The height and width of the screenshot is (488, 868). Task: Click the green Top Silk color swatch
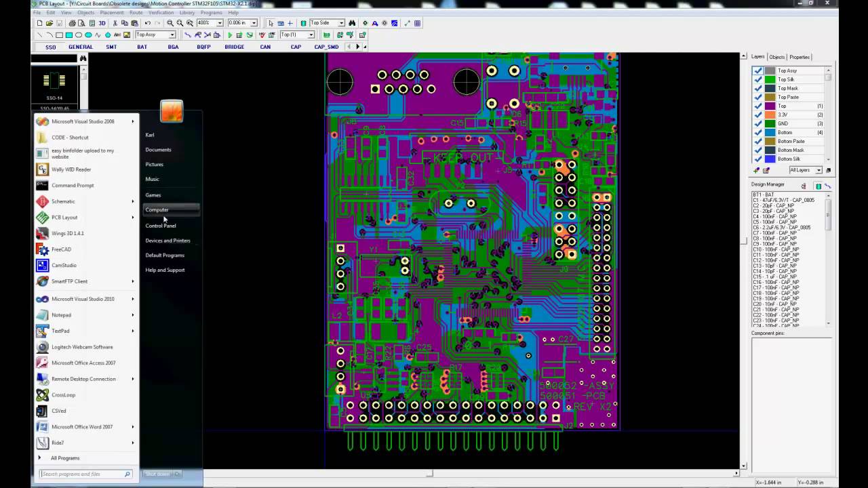[770, 79]
